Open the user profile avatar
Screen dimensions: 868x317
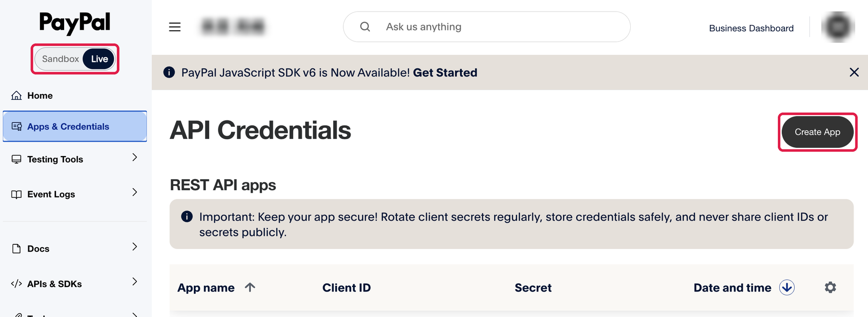[x=838, y=27]
